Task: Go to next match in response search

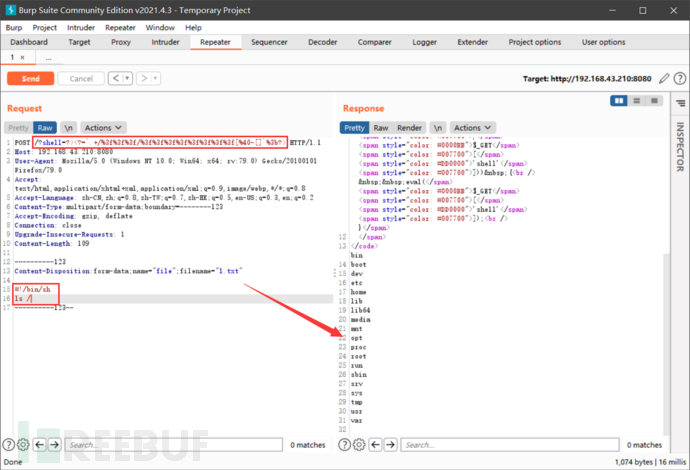Action: 391,444
